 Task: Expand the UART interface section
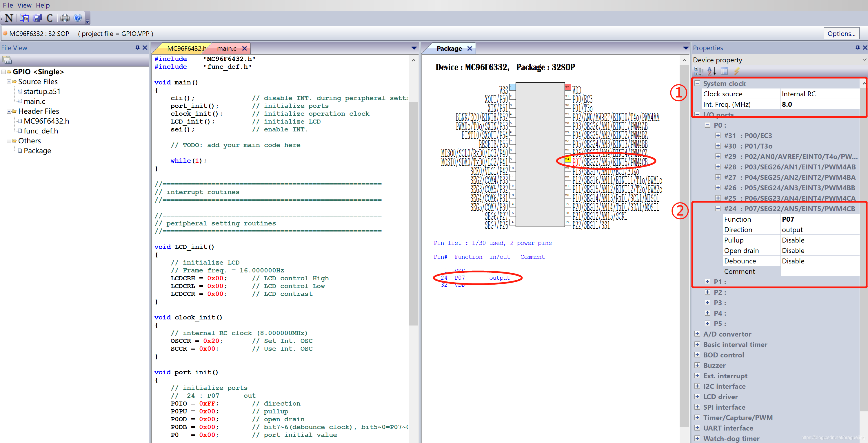coord(697,428)
